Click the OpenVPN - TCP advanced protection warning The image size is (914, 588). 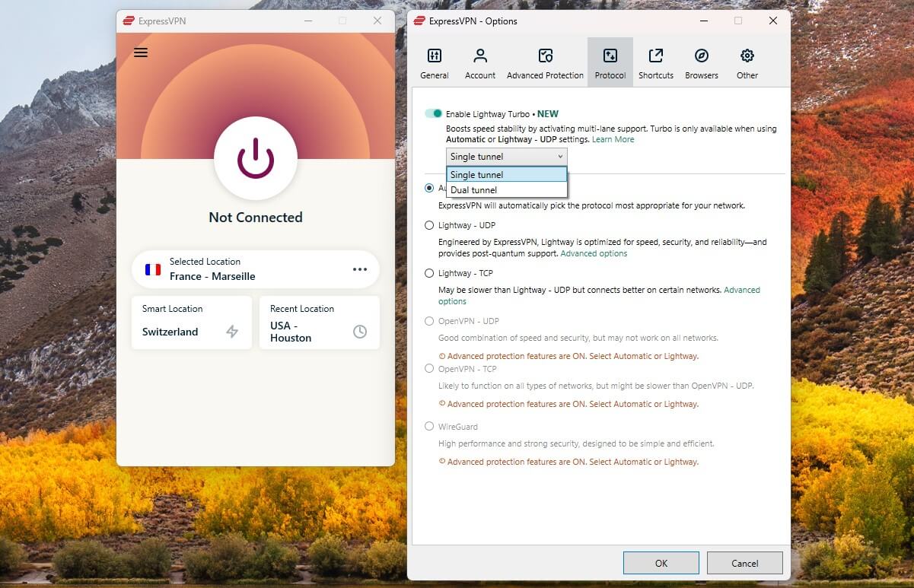click(x=568, y=404)
